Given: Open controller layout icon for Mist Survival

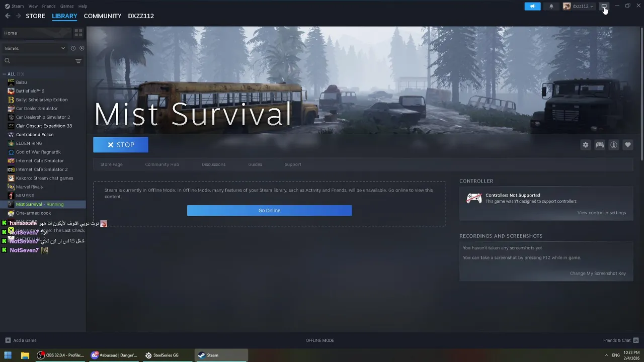Looking at the screenshot, I should pos(600,145).
